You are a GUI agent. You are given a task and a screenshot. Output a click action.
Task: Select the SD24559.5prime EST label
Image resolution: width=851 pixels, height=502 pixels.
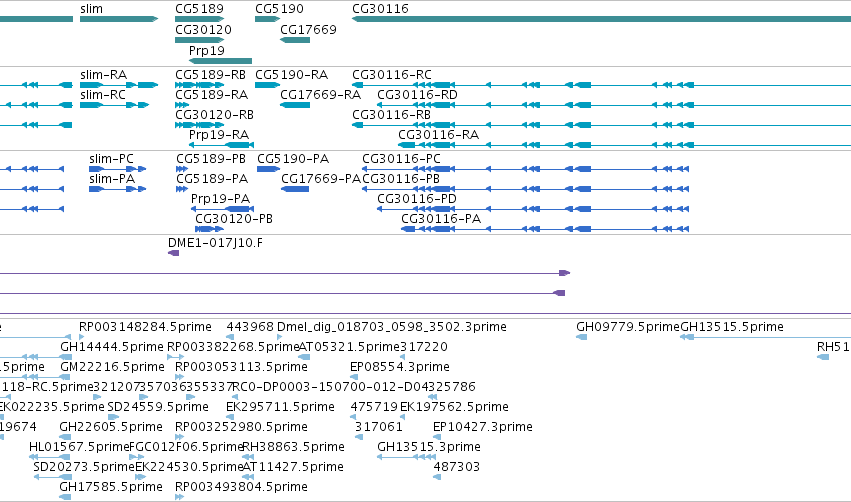click(158, 406)
